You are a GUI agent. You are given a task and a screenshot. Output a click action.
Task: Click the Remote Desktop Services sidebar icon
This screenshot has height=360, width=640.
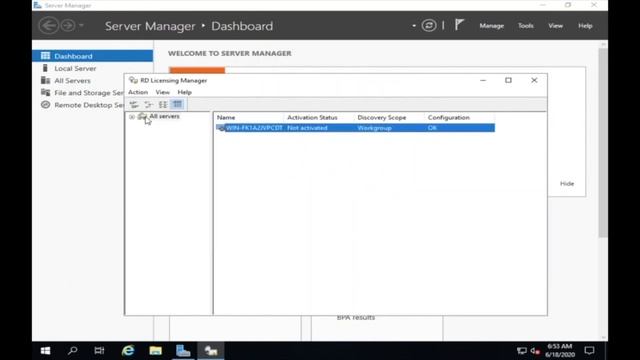pos(45,105)
